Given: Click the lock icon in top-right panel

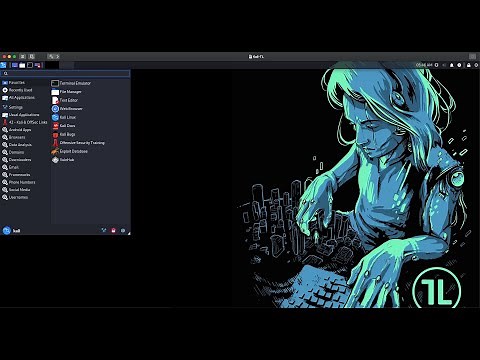Looking at the screenshot, I should click(x=468, y=65).
